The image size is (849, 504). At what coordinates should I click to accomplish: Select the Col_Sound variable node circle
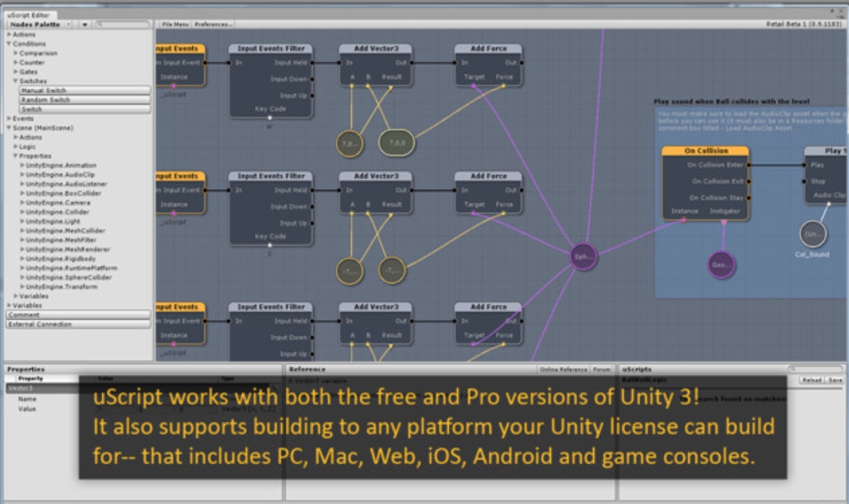pyautogui.click(x=813, y=234)
